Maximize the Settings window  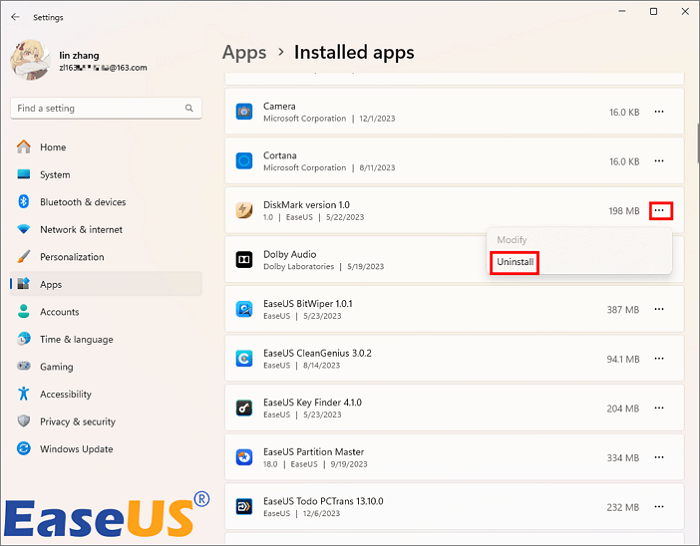[x=653, y=12]
